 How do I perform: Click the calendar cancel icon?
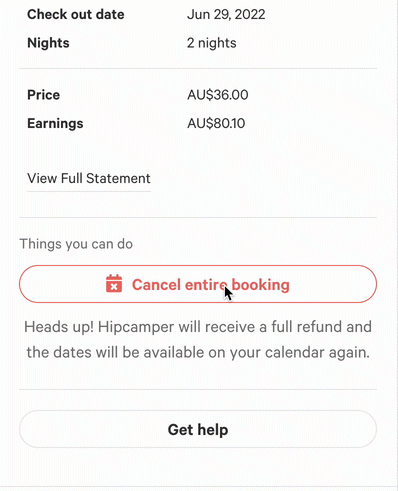click(x=114, y=284)
